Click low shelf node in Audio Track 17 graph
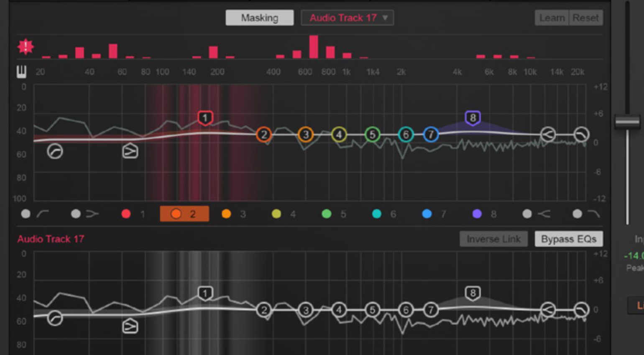Viewport: 644px width, 355px height. pyautogui.click(x=130, y=326)
